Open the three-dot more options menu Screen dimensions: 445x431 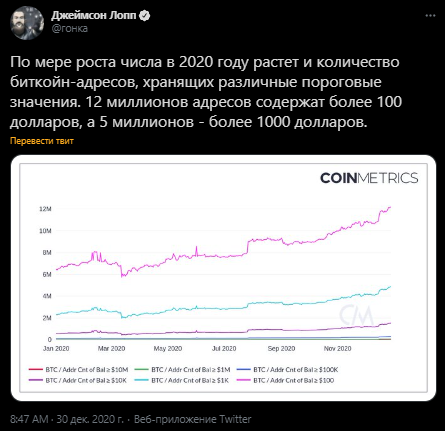coord(430,16)
